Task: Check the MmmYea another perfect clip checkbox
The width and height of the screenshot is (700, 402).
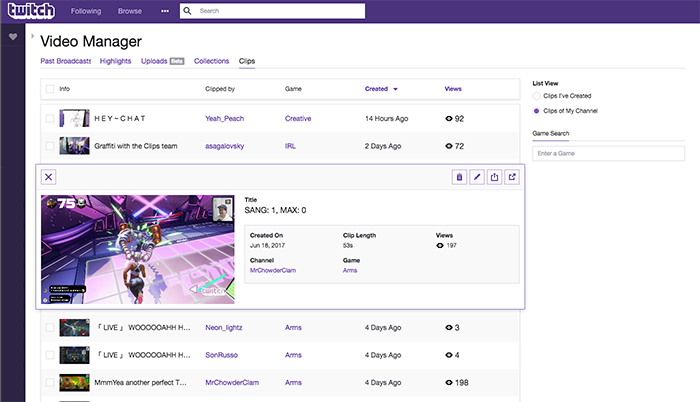Action: coord(50,382)
